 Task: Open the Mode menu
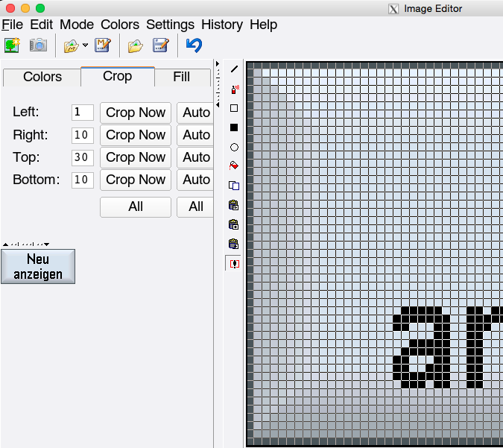(77, 25)
